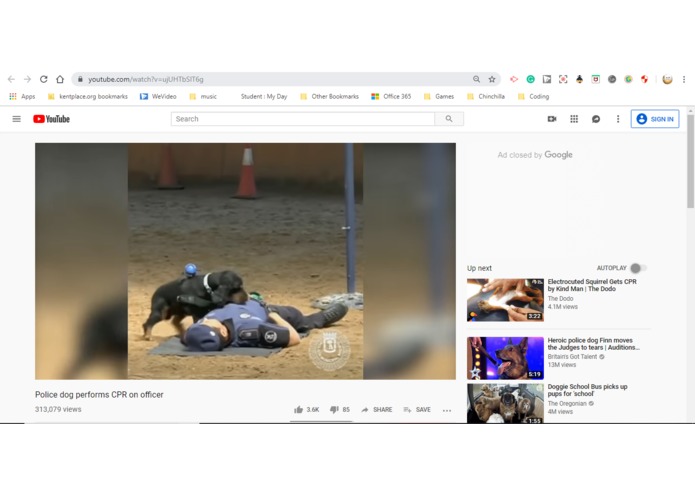Click the YouTube Search field

[x=303, y=119]
